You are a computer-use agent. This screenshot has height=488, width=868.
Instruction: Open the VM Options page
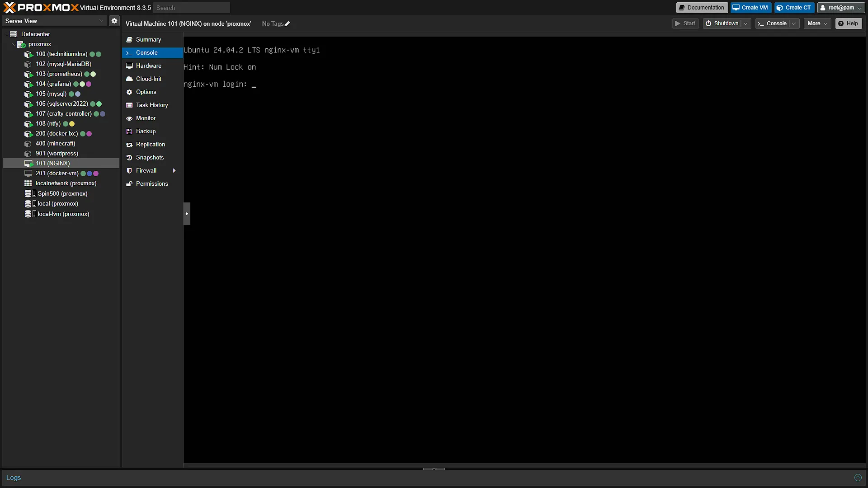click(152, 92)
